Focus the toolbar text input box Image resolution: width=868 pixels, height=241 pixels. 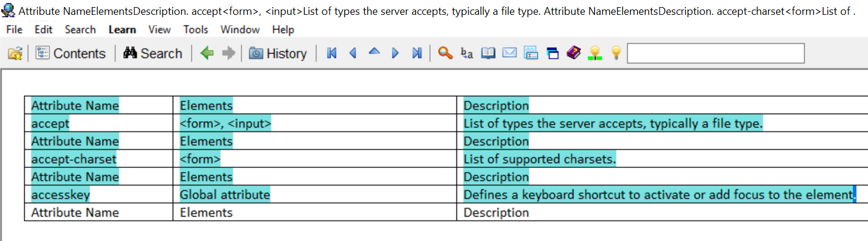[x=716, y=53]
